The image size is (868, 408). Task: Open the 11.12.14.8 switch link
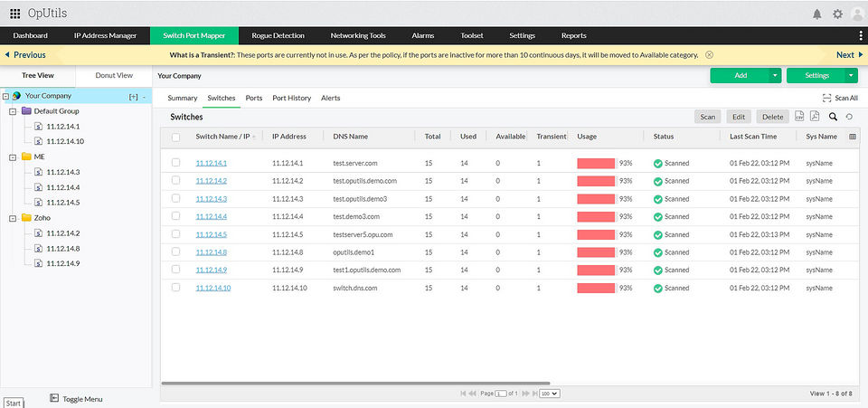[x=212, y=252]
